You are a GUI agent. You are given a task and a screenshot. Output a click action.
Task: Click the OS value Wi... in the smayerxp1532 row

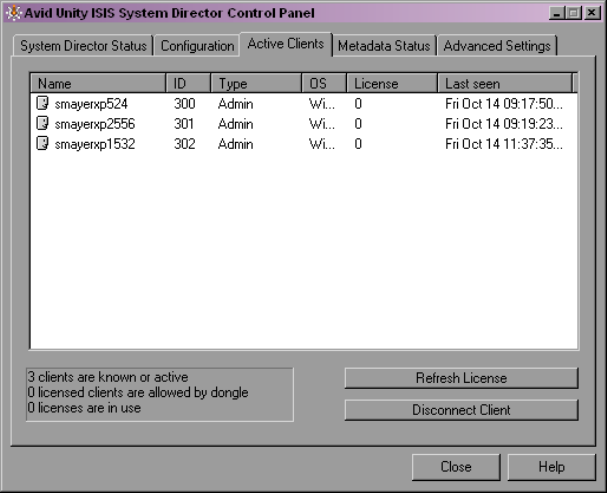(x=322, y=144)
